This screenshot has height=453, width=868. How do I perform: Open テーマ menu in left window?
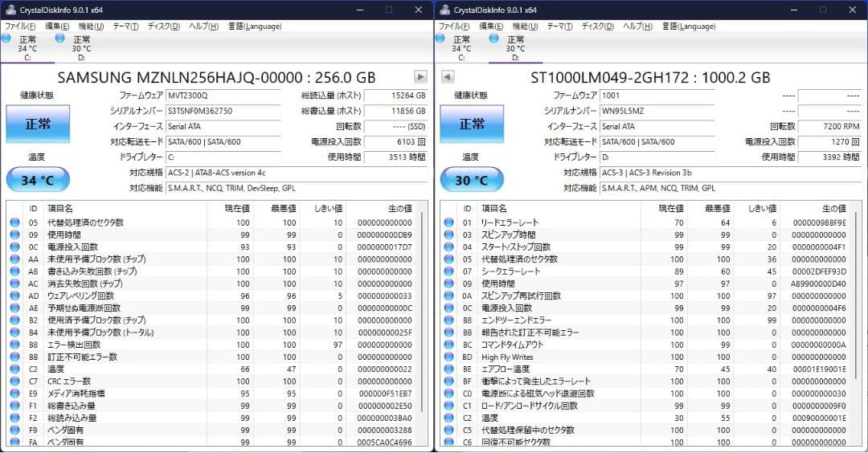(x=125, y=27)
